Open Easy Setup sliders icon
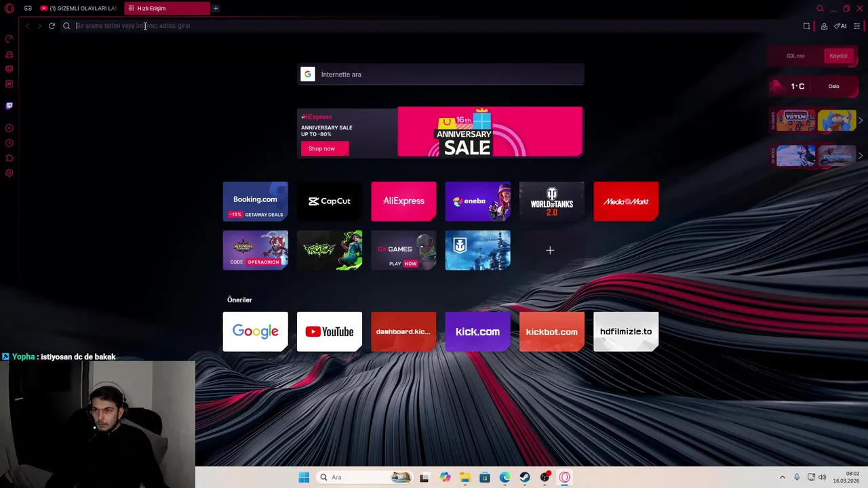This screenshot has width=868, height=488. pyautogui.click(x=857, y=26)
